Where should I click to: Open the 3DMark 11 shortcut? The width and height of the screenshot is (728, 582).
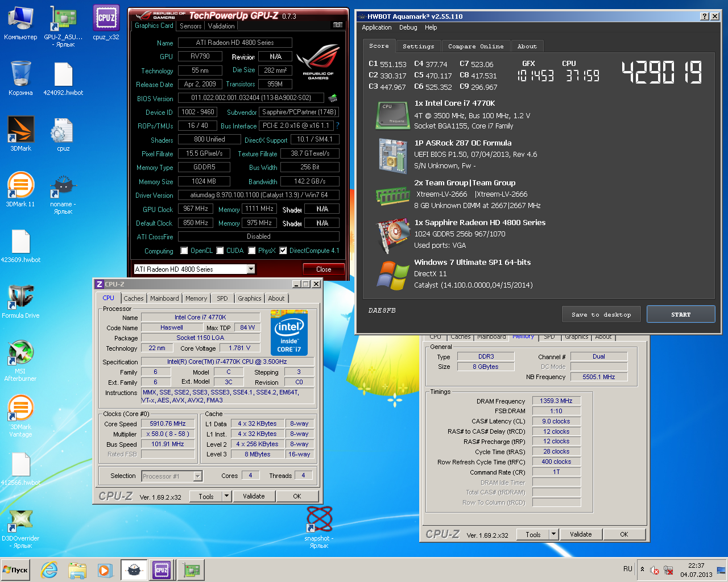click(x=20, y=189)
